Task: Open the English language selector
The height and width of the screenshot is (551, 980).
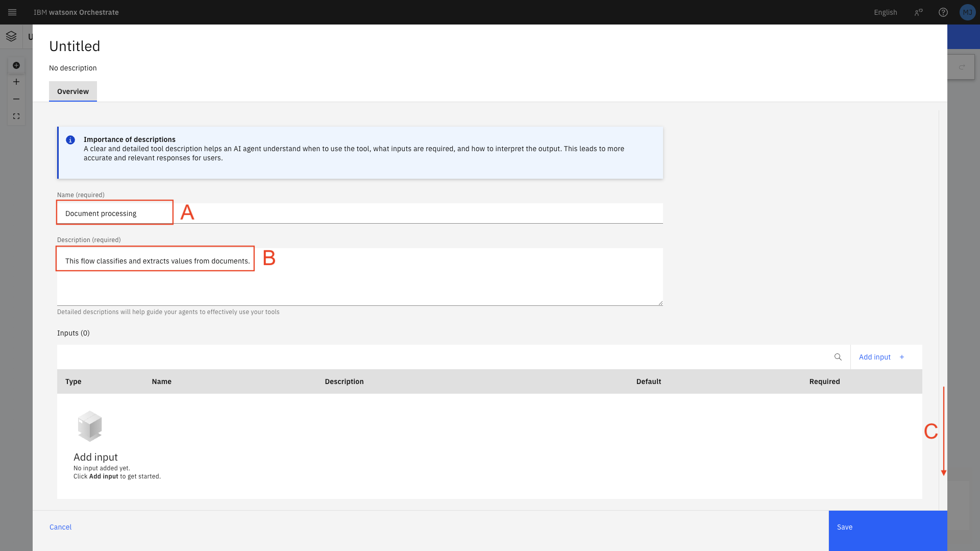Action: pos(885,12)
